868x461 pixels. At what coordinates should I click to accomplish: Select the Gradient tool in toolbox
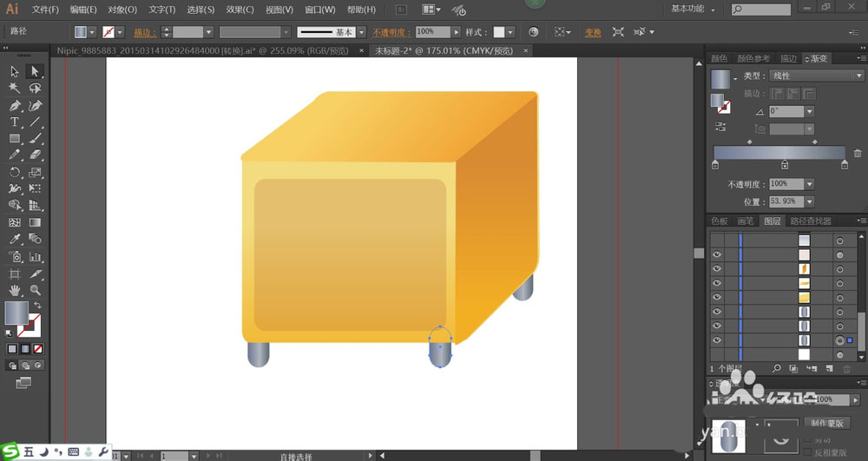tap(35, 222)
